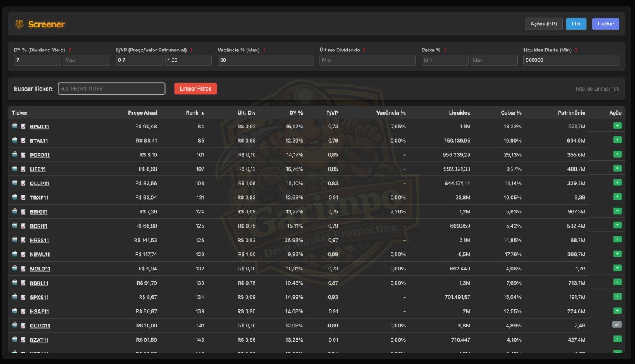Open the PORD11 ticker link
The width and height of the screenshot is (635, 364).
(40, 154)
